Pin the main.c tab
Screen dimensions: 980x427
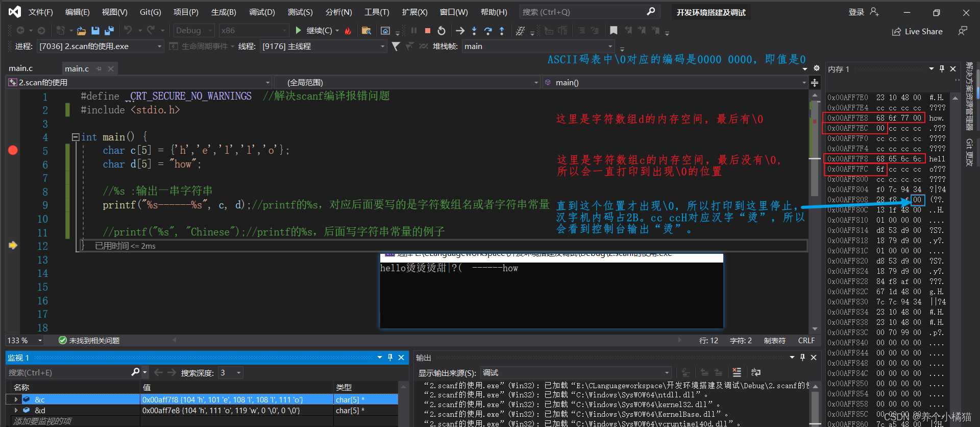(x=99, y=68)
